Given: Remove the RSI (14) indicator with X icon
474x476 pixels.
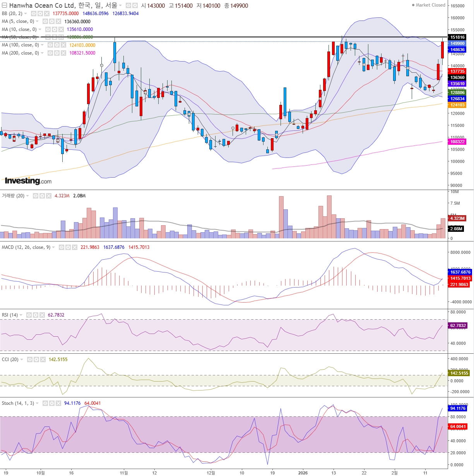Looking at the screenshot, I should point(42,315).
